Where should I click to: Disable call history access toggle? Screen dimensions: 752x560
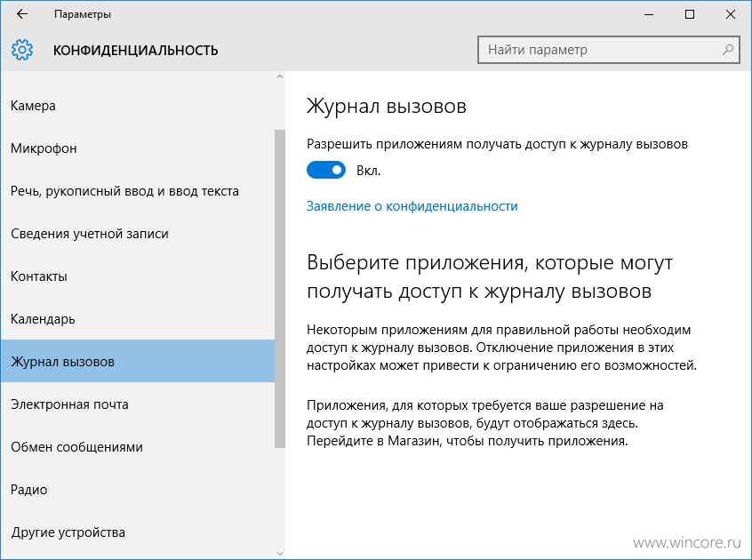pyautogui.click(x=326, y=170)
